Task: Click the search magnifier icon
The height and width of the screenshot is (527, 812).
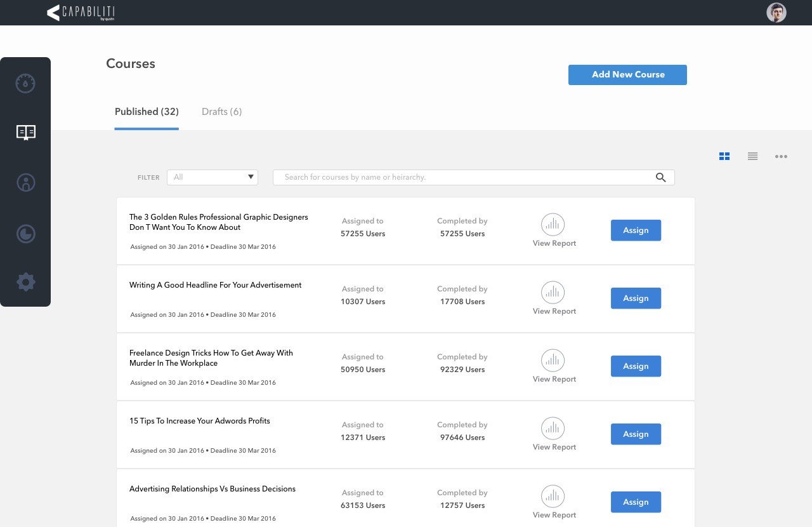Action: coord(661,178)
